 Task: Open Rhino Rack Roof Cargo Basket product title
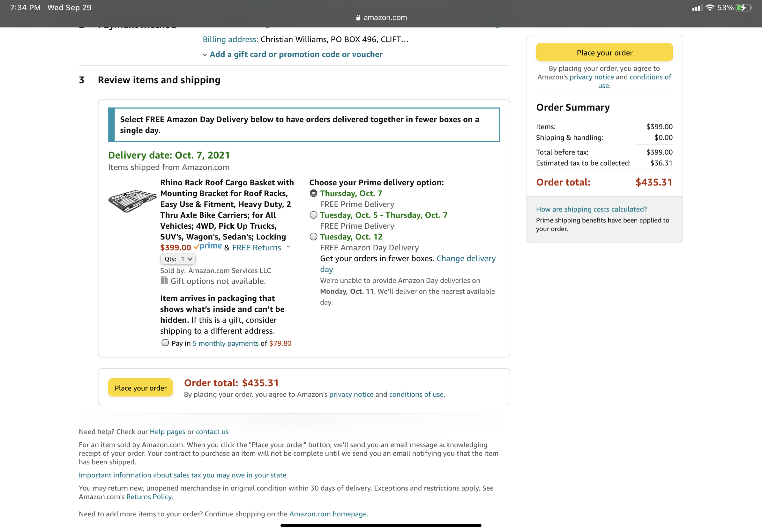pos(227,210)
